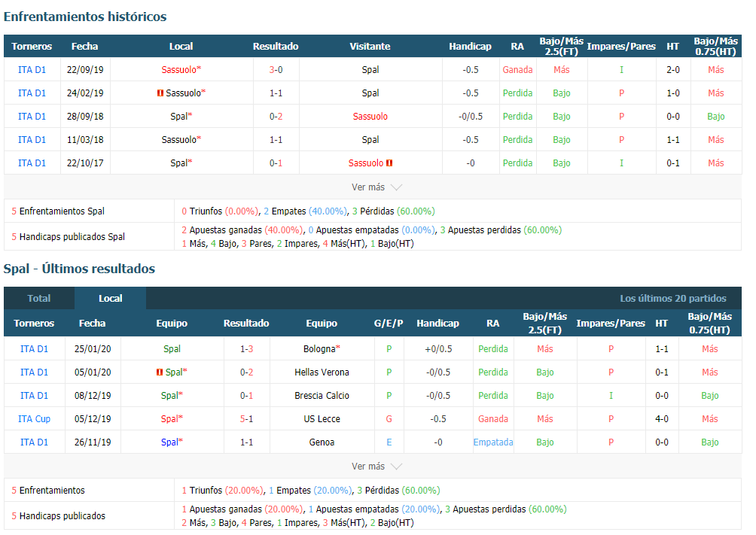The image size is (756, 535).
Task: Open ITA D1 link for 28/09/18 match
Action: coord(32,116)
